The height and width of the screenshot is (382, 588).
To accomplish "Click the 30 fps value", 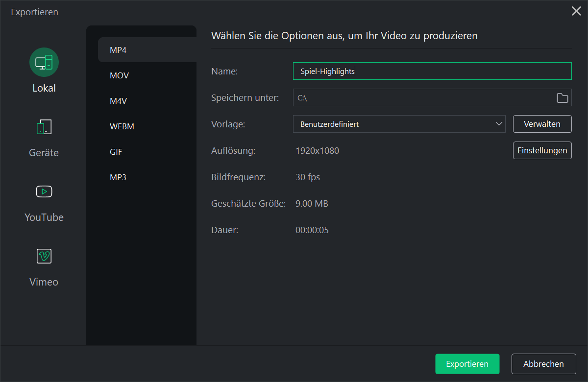I will (x=308, y=177).
